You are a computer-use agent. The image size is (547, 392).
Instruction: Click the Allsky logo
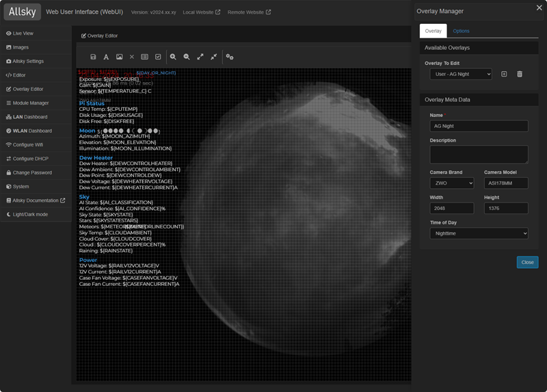23,12
